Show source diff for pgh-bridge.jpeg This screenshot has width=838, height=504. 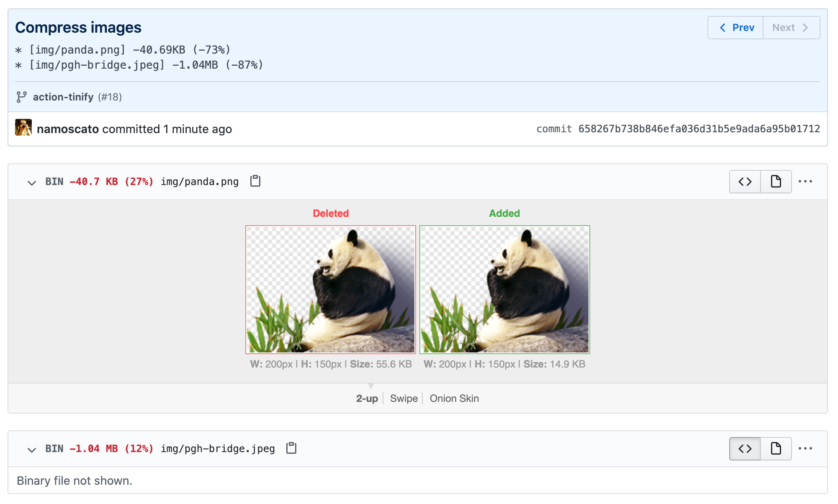click(x=745, y=449)
